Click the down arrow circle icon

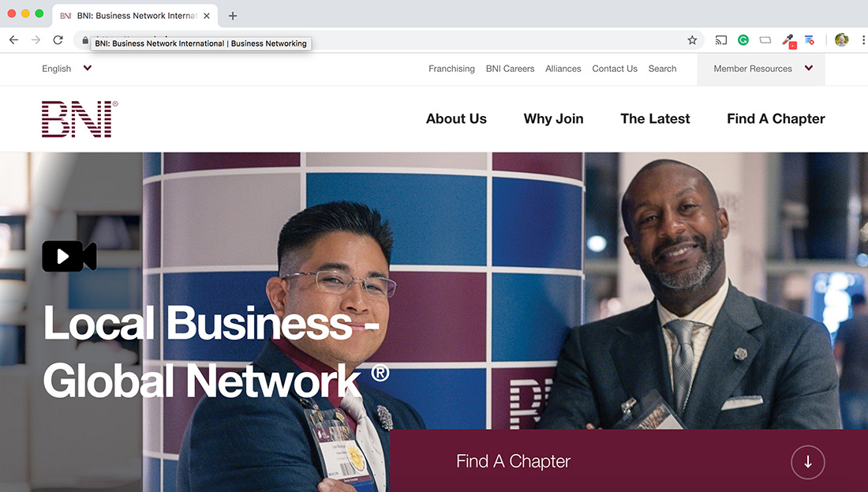tap(808, 462)
